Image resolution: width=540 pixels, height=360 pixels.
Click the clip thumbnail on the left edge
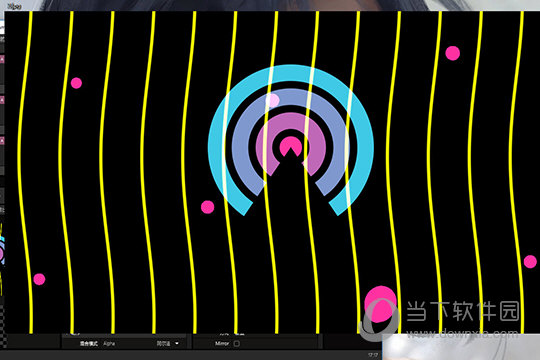(2, 258)
